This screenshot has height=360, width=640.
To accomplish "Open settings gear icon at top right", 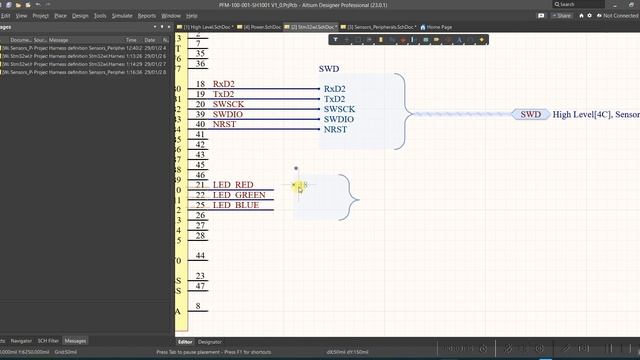I will [x=589, y=16].
